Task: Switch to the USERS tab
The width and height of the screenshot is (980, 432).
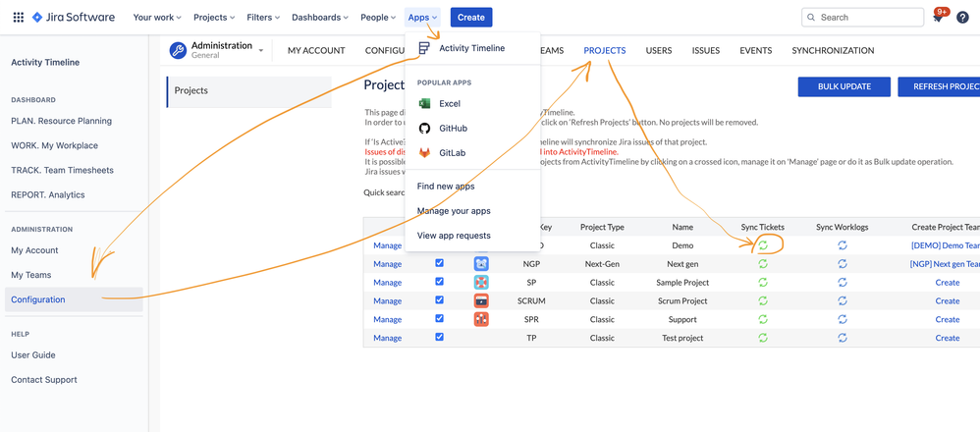Action: pos(659,51)
